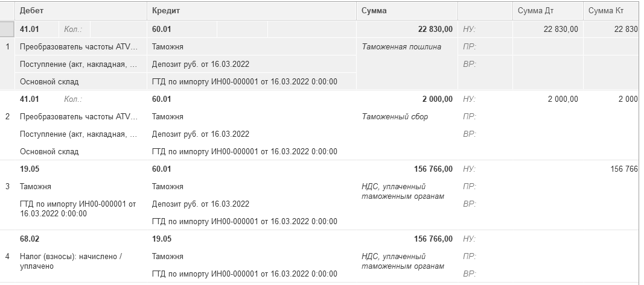Click the Кредит column header
644x285 pixels.
point(166,11)
